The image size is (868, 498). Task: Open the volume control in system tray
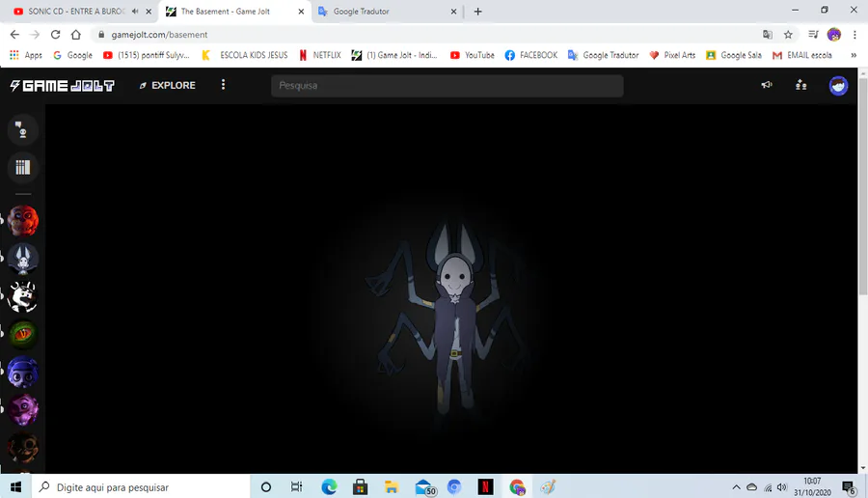point(781,487)
